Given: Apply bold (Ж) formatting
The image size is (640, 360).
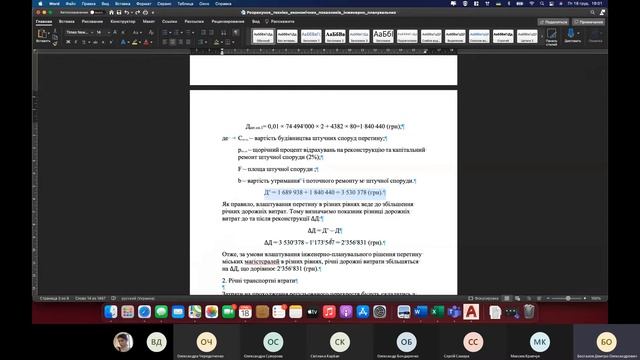Looking at the screenshot, I should coord(68,42).
